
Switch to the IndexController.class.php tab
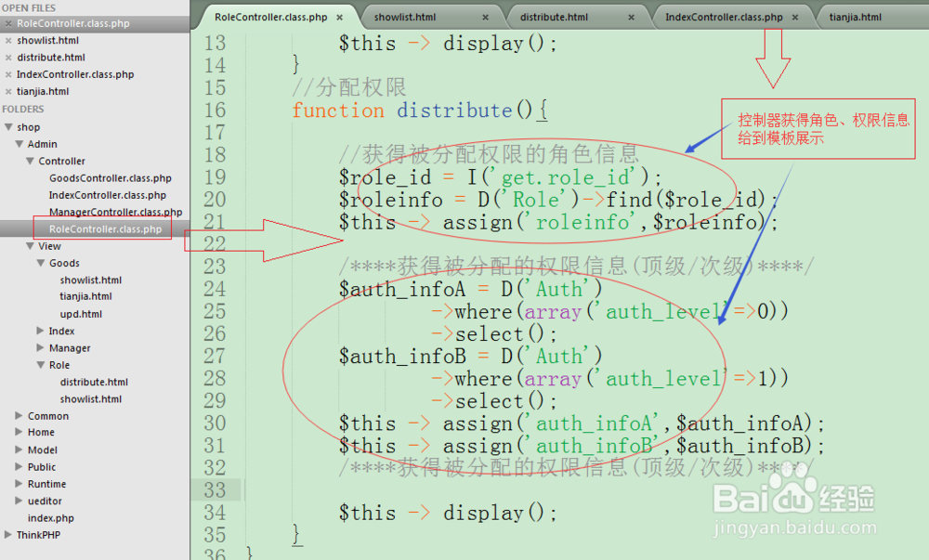point(724,17)
